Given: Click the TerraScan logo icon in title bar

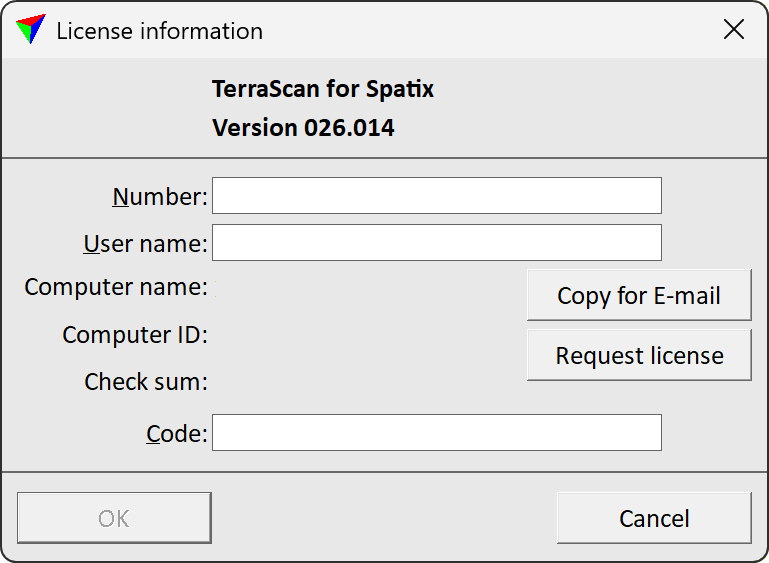Looking at the screenshot, I should 30,29.
